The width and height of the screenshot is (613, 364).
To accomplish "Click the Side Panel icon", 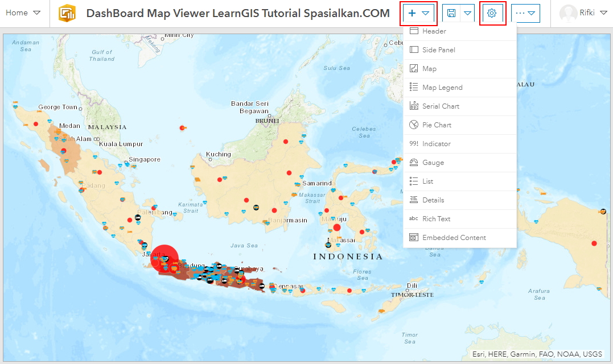I will [414, 49].
